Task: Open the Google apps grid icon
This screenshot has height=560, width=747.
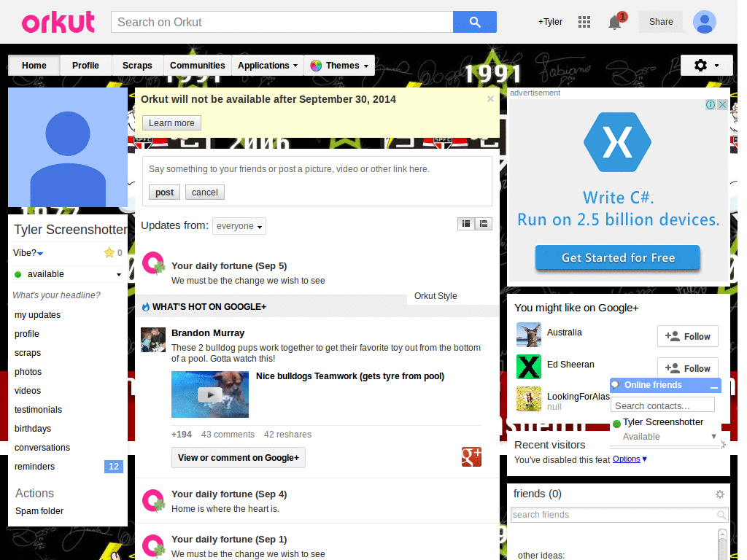Action: (x=584, y=22)
